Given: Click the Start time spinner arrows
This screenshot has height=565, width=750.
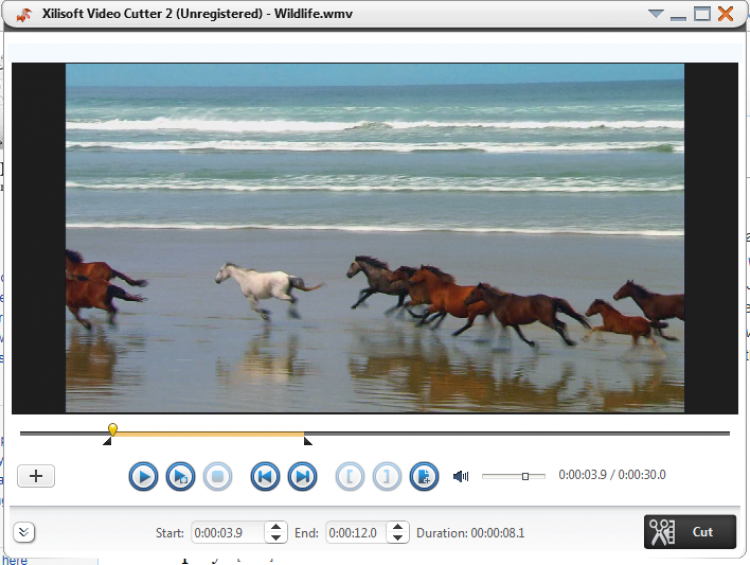Looking at the screenshot, I should point(276,533).
